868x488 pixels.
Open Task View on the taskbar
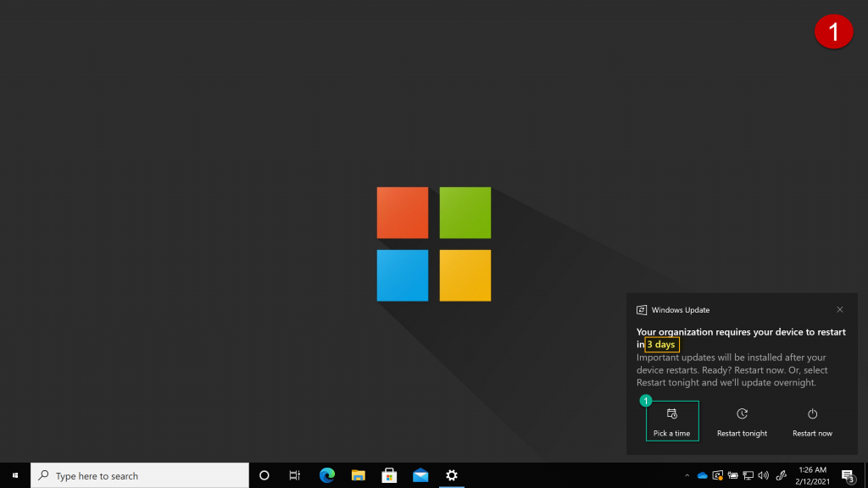click(x=294, y=475)
